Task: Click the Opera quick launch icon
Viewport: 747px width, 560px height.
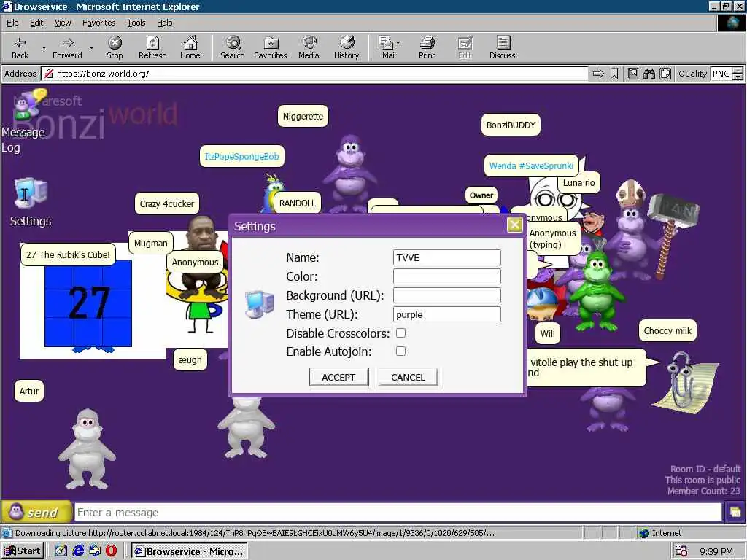Action: (x=112, y=551)
